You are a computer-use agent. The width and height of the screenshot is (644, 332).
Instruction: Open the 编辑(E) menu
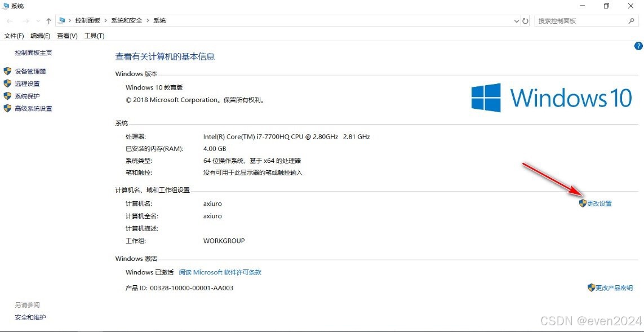[x=40, y=36]
